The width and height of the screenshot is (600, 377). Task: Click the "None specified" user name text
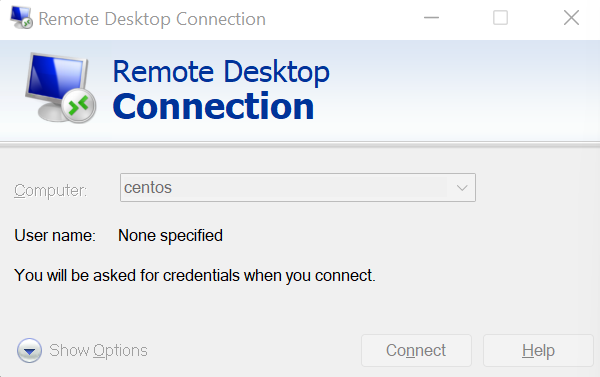pos(170,236)
